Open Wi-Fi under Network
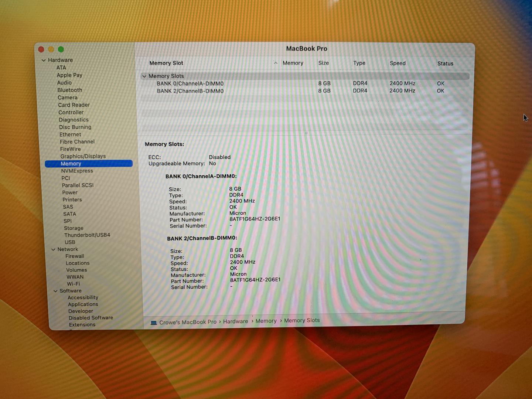The height and width of the screenshot is (399, 532). [73, 284]
